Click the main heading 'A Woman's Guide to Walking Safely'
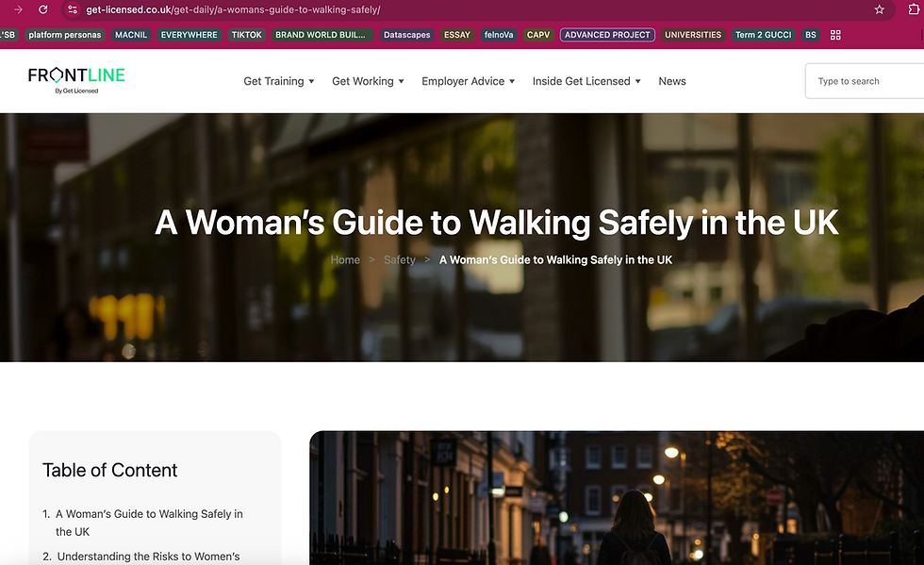The image size is (924, 565). (496, 223)
